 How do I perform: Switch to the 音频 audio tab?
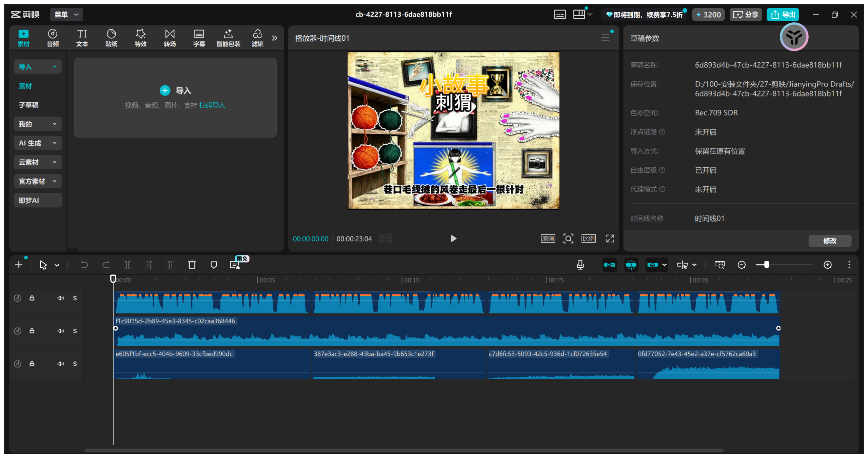(x=53, y=38)
